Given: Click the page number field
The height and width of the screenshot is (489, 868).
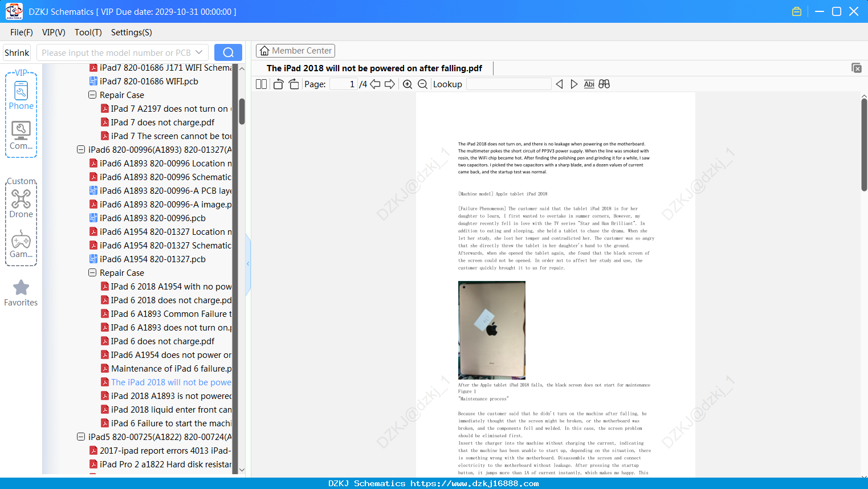Looking at the screenshot, I should coord(344,84).
